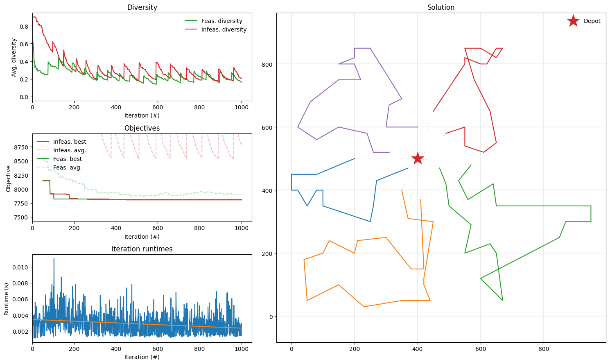Click the Objectives plot title
The height and width of the screenshot is (364, 610).
point(142,128)
